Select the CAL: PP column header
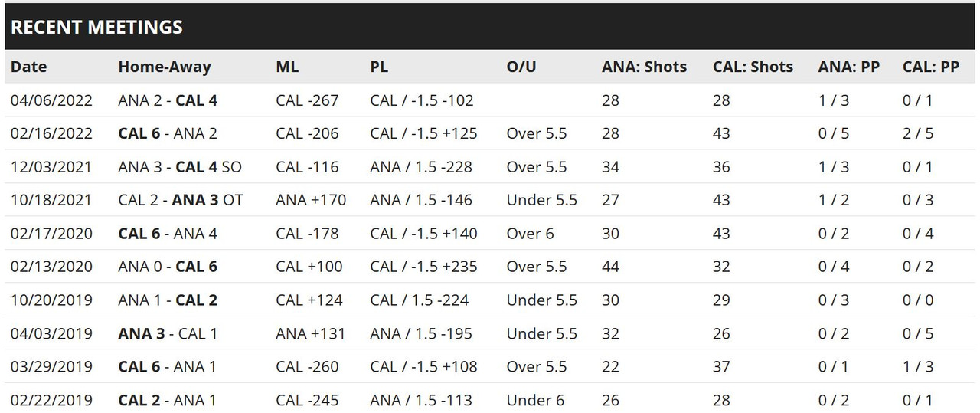Image resolution: width=980 pixels, height=413 pixels. pyautogui.click(x=930, y=67)
